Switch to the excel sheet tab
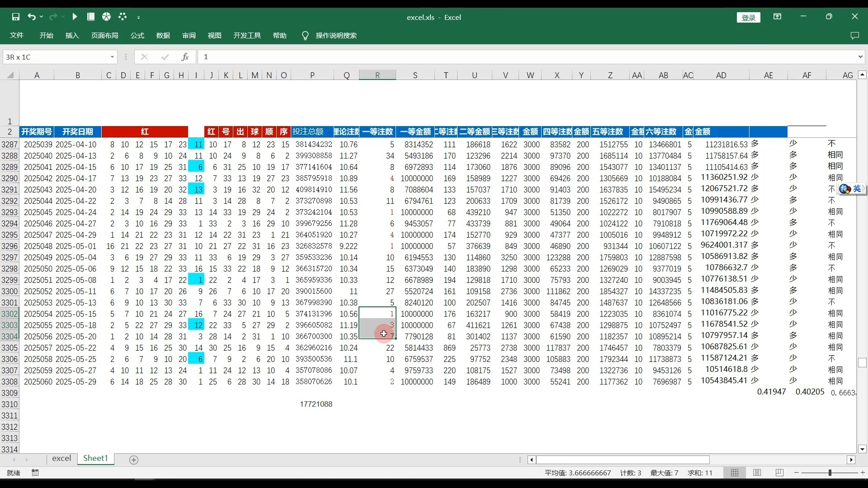This screenshot has height=488, width=868. [x=61, y=458]
